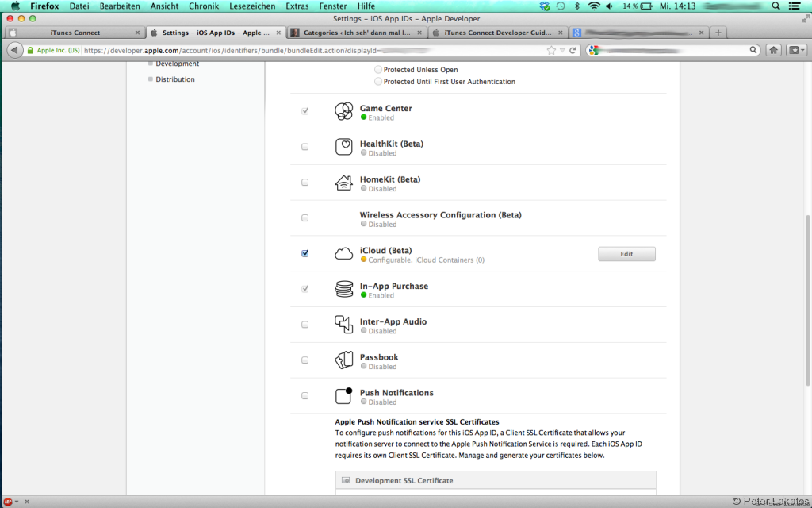Open the Bearbeiten menu

click(120, 6)
